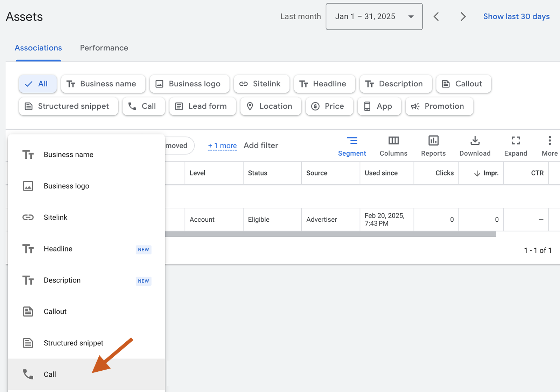The image size is (560, 392).
Task: Filter by the Description chip
Action: [396, 84]
